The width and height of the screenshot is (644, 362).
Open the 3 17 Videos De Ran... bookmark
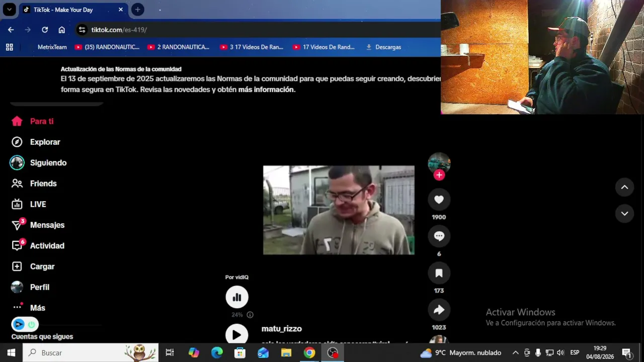(252, 47)
